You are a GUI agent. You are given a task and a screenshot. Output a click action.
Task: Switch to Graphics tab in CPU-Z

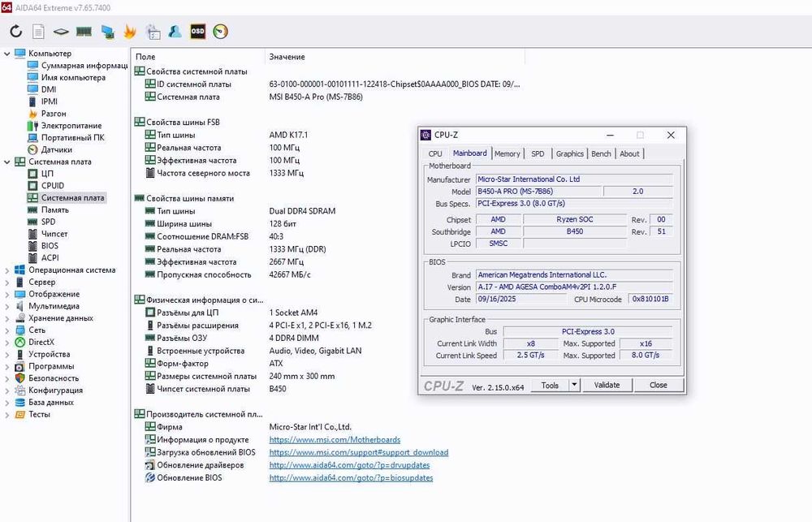point(570,153)
